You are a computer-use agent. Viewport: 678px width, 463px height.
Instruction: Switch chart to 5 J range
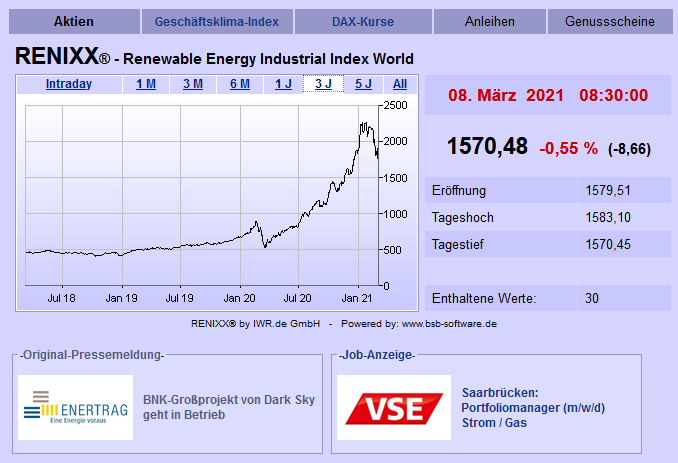coord(363,84)
